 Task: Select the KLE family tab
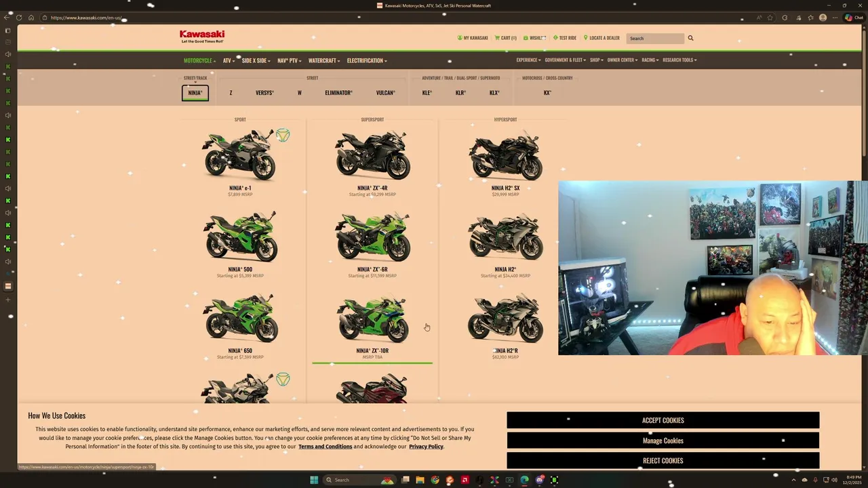coord(427,93)
